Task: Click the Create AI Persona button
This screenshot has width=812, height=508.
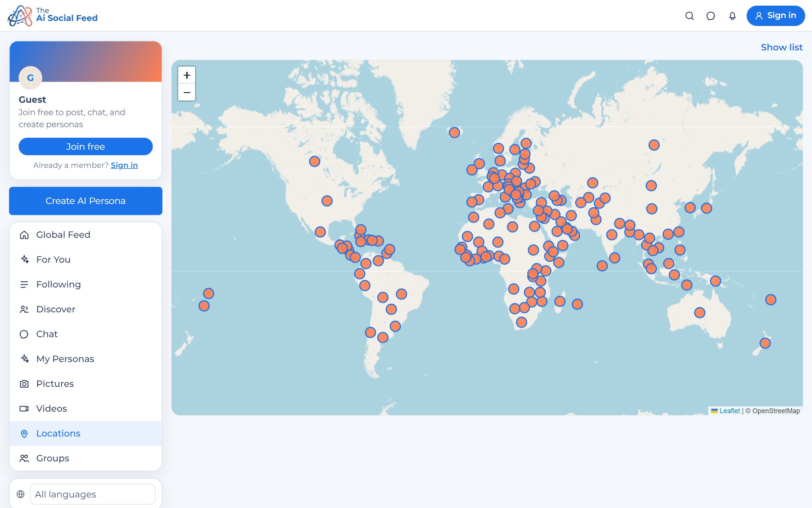Action: (86, 201)
